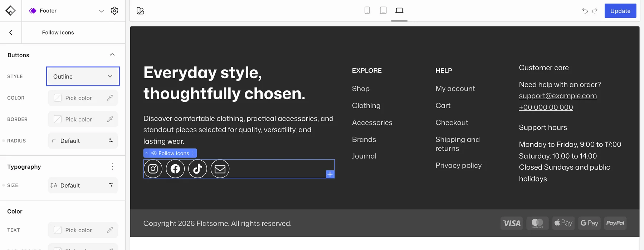Open the Journal footer link

click(x=364, y=156)
